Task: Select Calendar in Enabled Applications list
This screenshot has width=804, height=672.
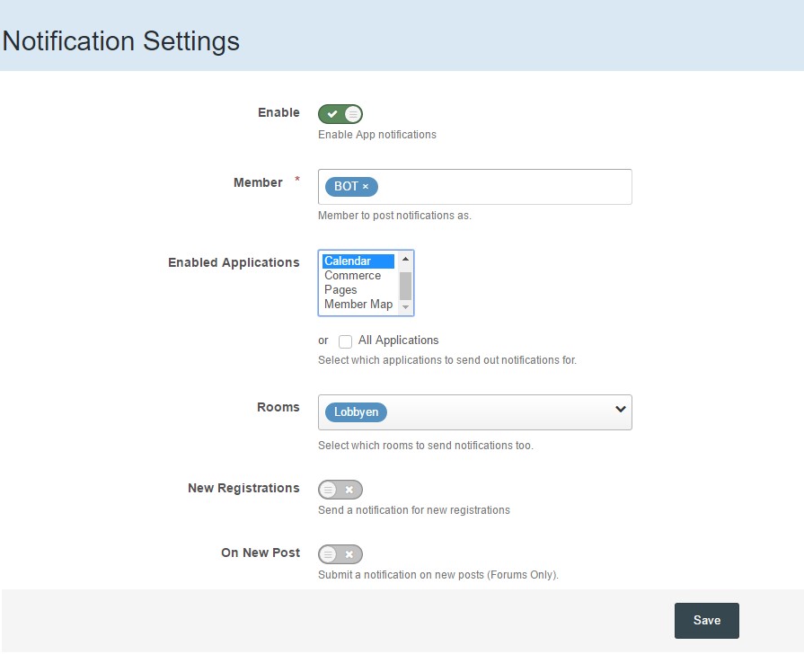Action: 358,261
